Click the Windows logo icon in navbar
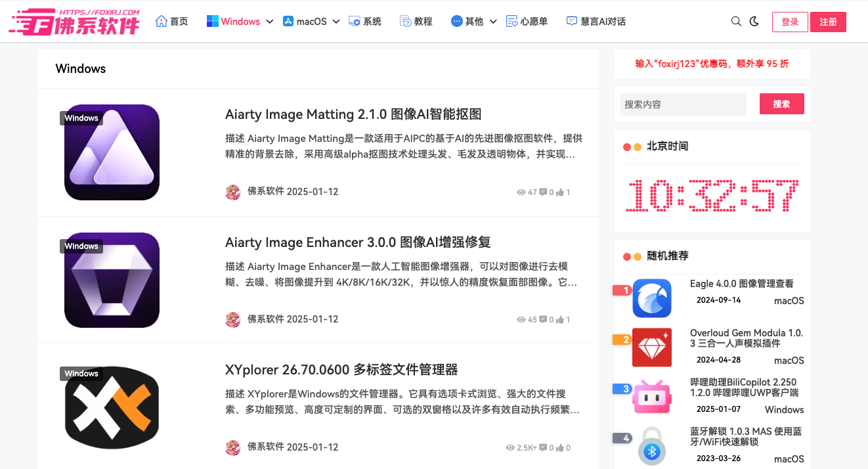868x469 pixels. coord(213,21)
